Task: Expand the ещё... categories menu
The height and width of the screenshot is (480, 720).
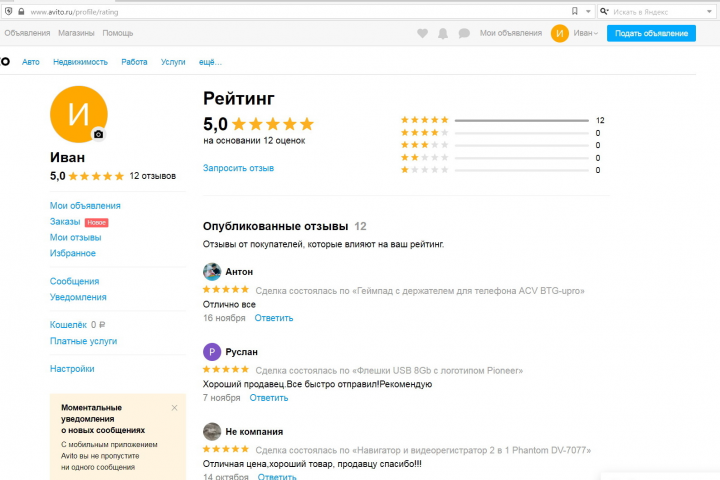Action: pyautogui.click(x=210, y=62)
